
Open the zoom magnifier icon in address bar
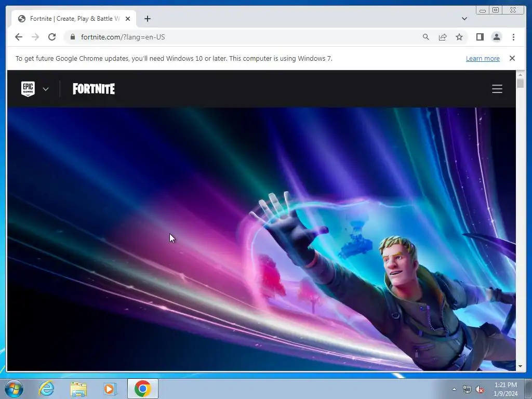[x=426, y=37]
